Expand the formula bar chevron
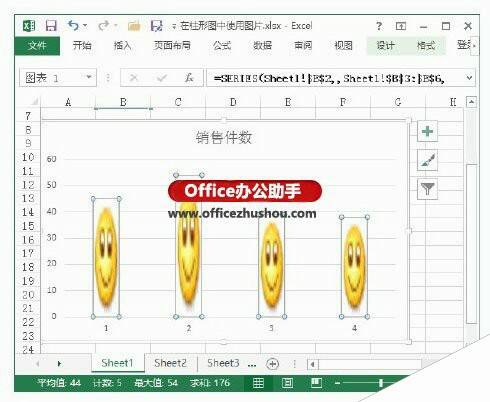 (x=469, y=78)
